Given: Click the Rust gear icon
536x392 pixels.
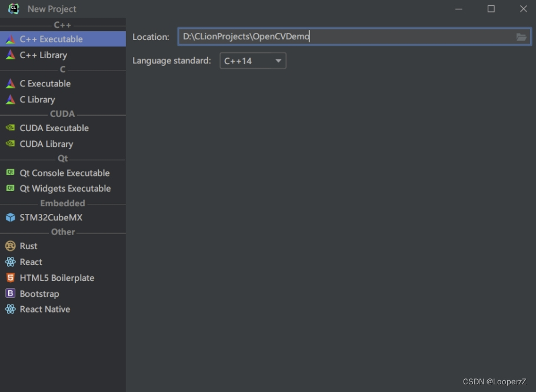Looking at the screenshot, I should click(x=10, y=246).
